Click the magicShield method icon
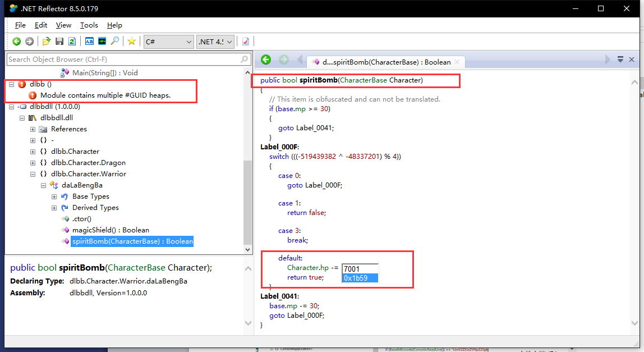 pos(65,230)
